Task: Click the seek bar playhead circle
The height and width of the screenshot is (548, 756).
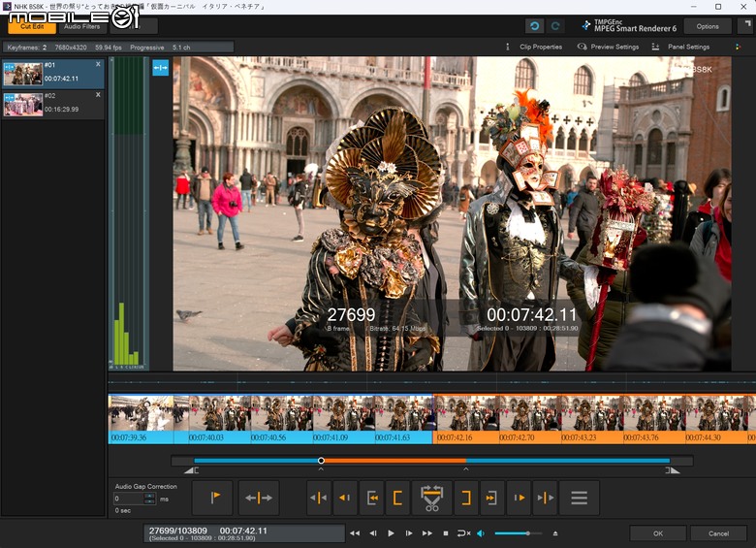Action: 321,461
